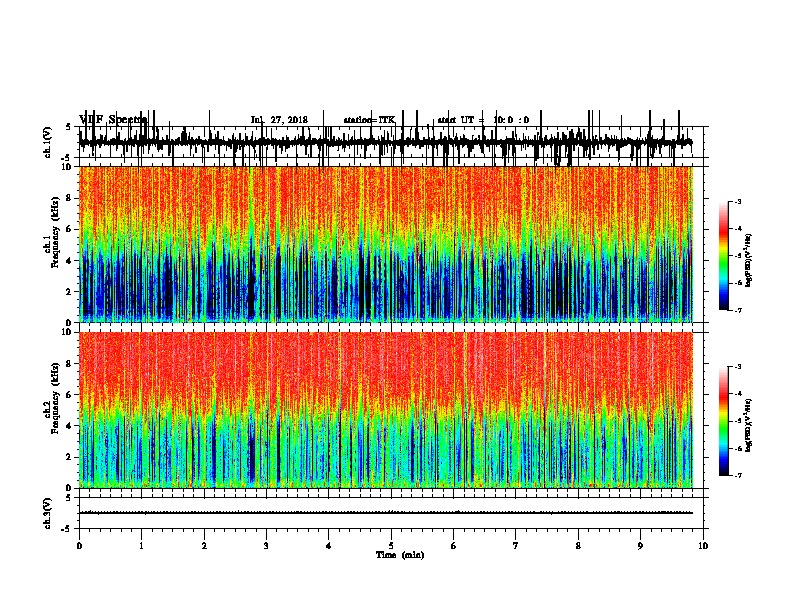
Task: Click the "5" tick on time axis
Action: (391, 546)
